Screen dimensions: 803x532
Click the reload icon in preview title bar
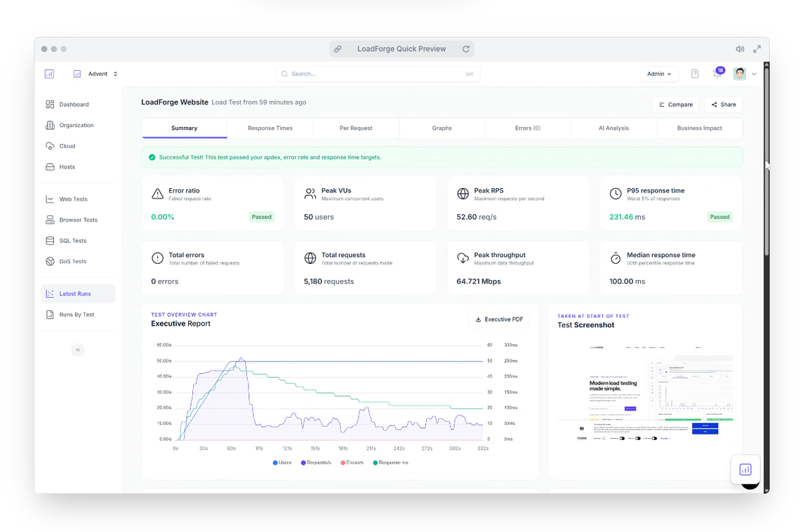(465, 49)
